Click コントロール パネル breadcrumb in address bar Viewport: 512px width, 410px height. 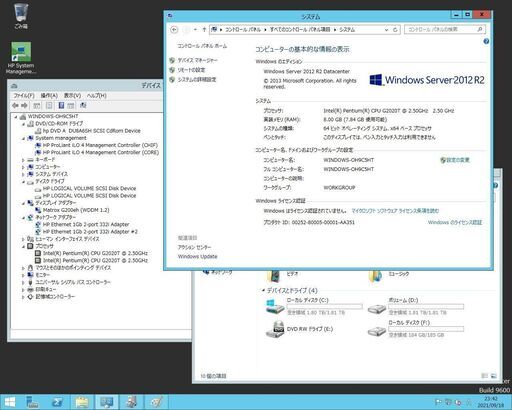243,30
